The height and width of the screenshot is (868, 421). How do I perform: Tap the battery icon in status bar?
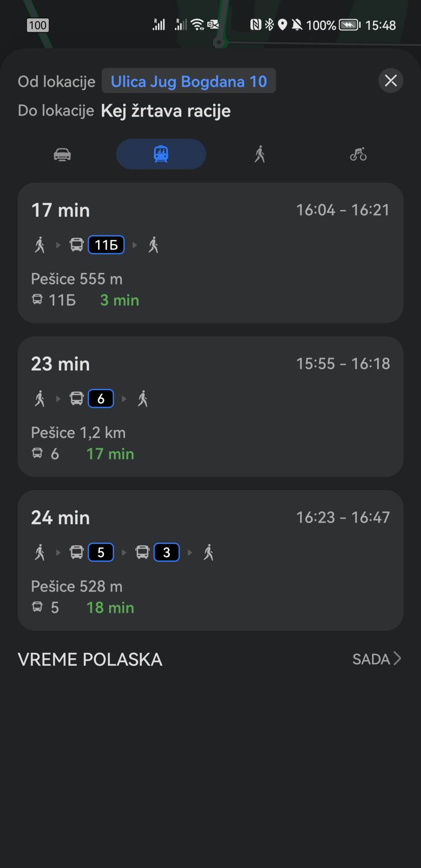(x=349, y=25)
